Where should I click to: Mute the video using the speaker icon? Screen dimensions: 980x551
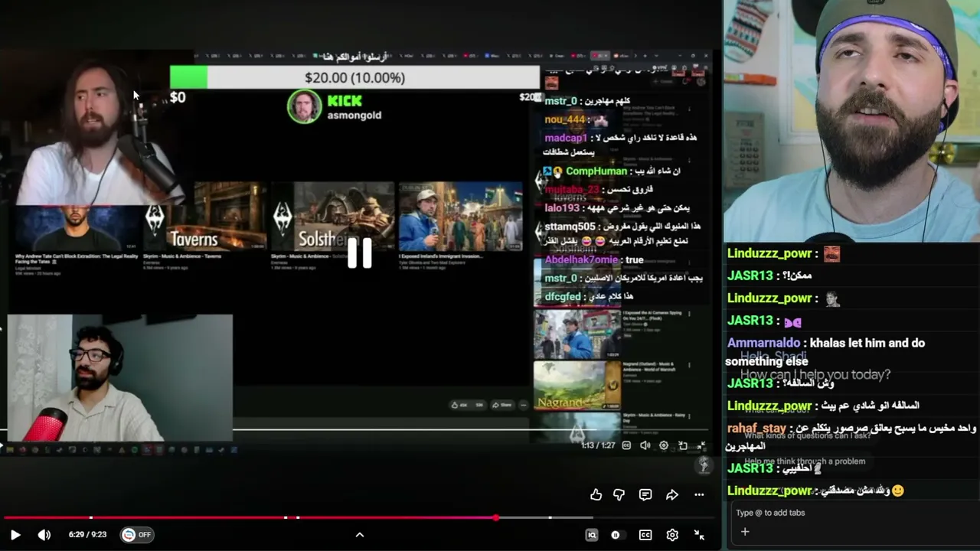(44, 535)
